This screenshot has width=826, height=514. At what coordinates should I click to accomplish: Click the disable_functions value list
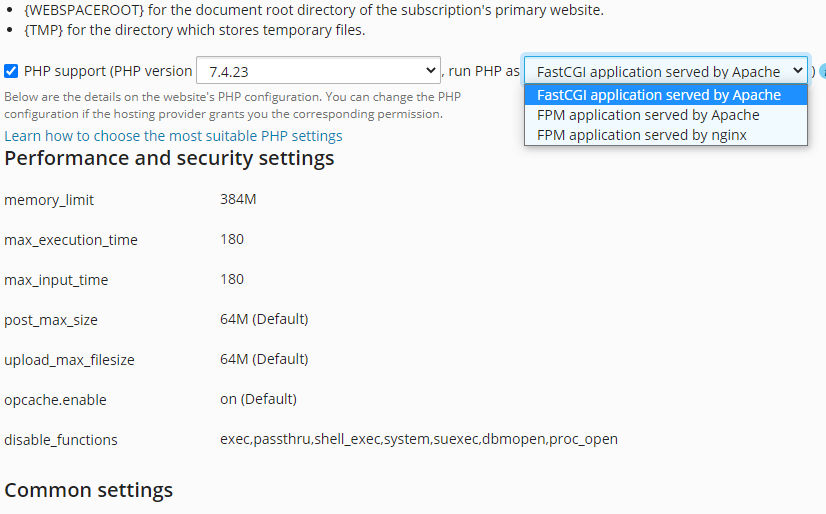(x=419, y=439)
